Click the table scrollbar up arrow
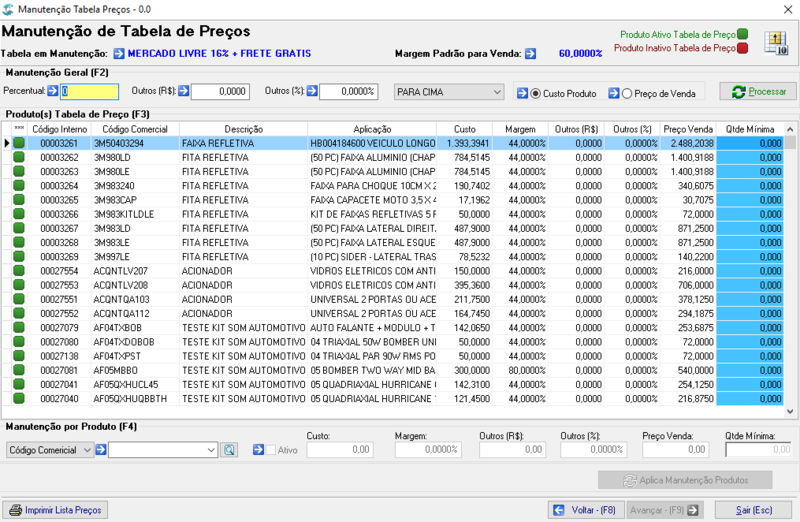800x522 pixels. pyautogui.click(x=790, y=130)
